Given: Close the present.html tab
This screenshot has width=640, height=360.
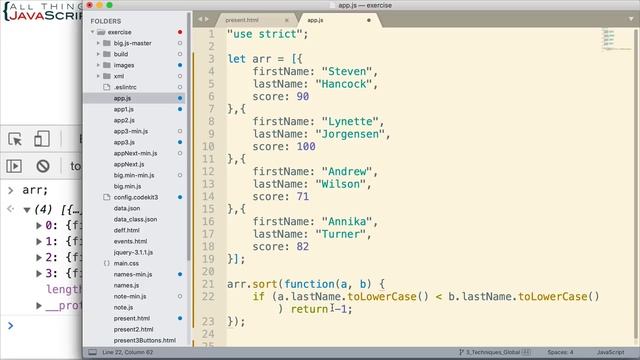Looking at the screenshot, I should [x=287, y=20].
